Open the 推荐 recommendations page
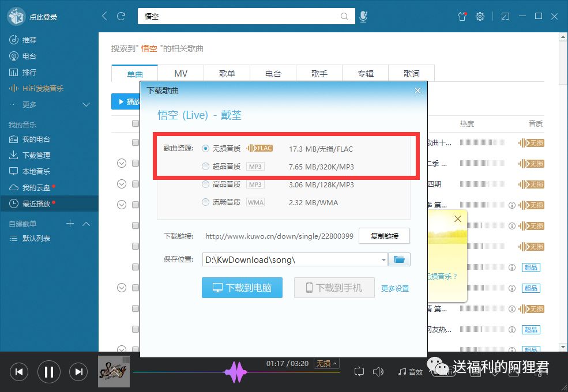The width and height of the screenshot is (568, 392). click(x=23, y=40)
